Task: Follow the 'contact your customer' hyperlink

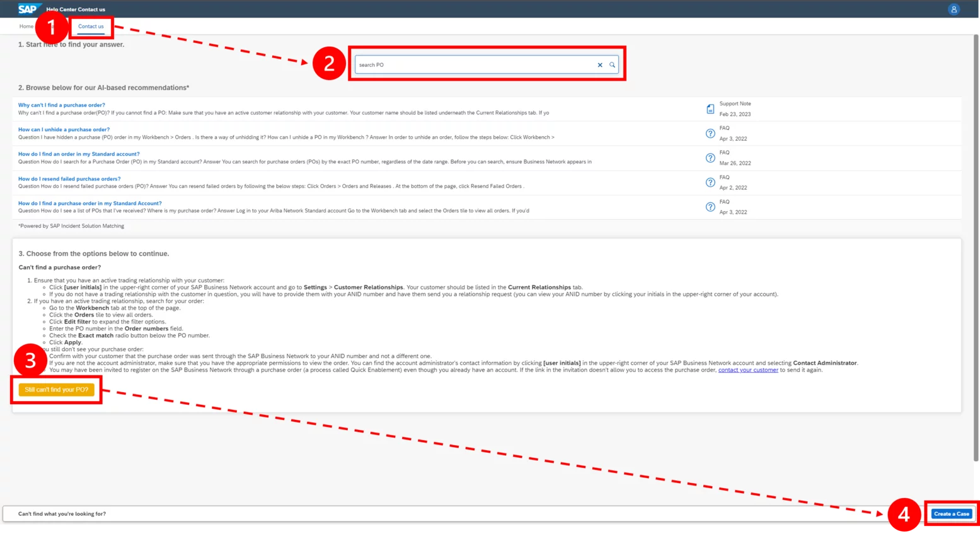Action: click(x=748, y=370)
